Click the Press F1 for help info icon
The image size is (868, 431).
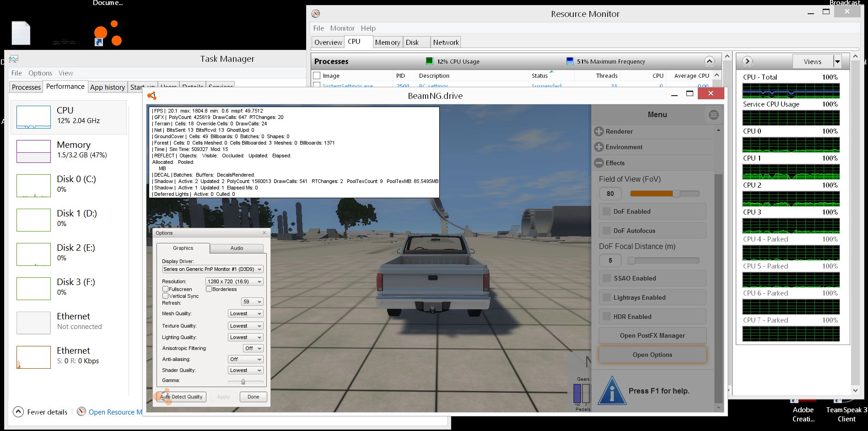click(x=611, y=390)
